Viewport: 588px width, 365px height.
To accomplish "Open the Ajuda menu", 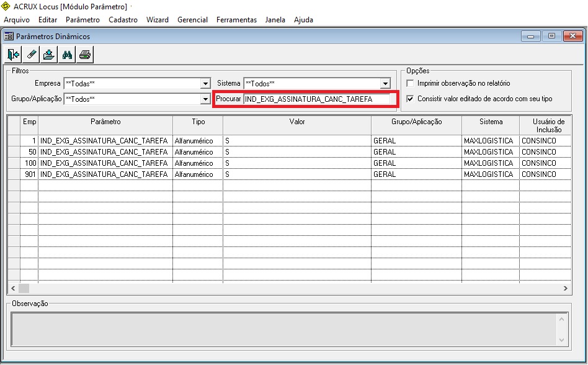I will [x=303, y=20].
